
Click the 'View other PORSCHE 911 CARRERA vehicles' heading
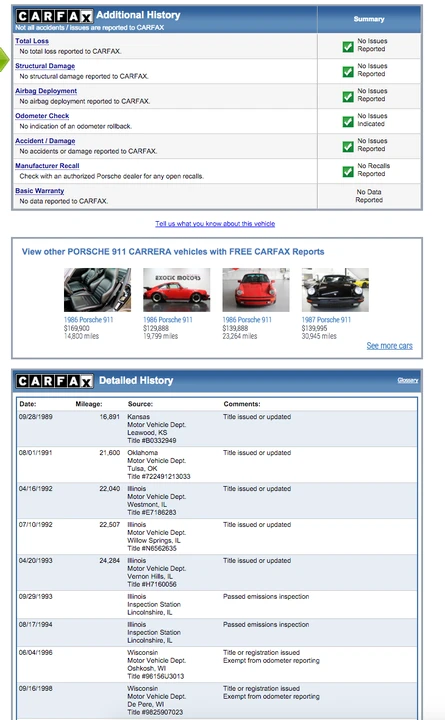click(x=173, y=252)
